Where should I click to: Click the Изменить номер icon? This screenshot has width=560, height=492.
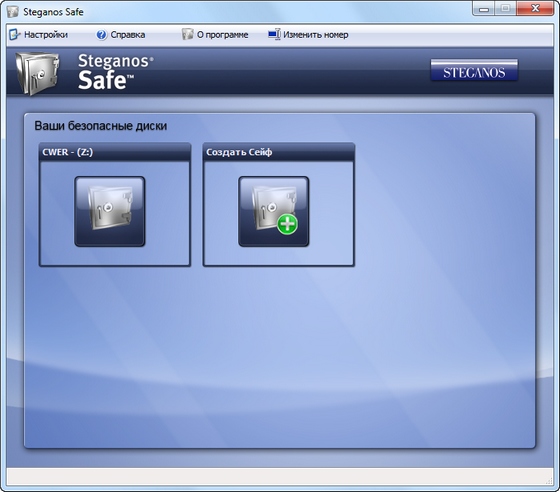274,34
